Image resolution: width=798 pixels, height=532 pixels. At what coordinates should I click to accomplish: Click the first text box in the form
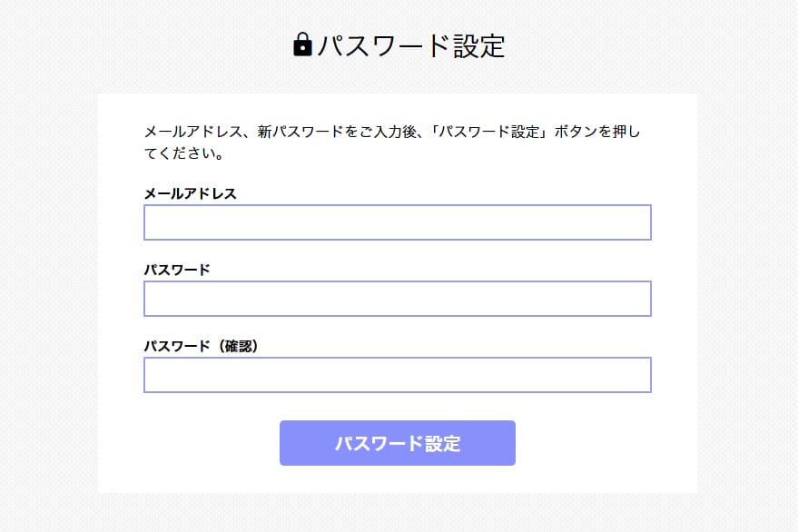click(398, 222)
